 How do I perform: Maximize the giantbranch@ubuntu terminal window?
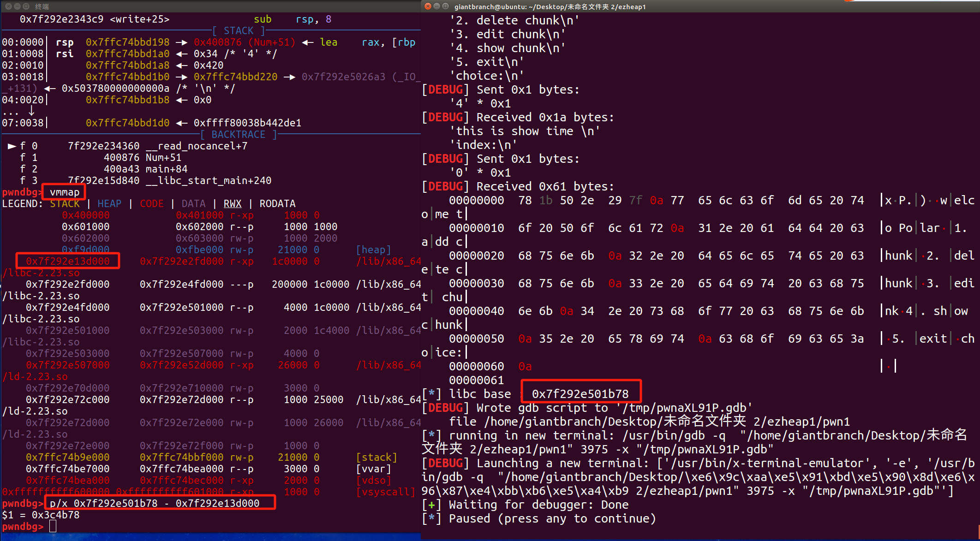445,6
